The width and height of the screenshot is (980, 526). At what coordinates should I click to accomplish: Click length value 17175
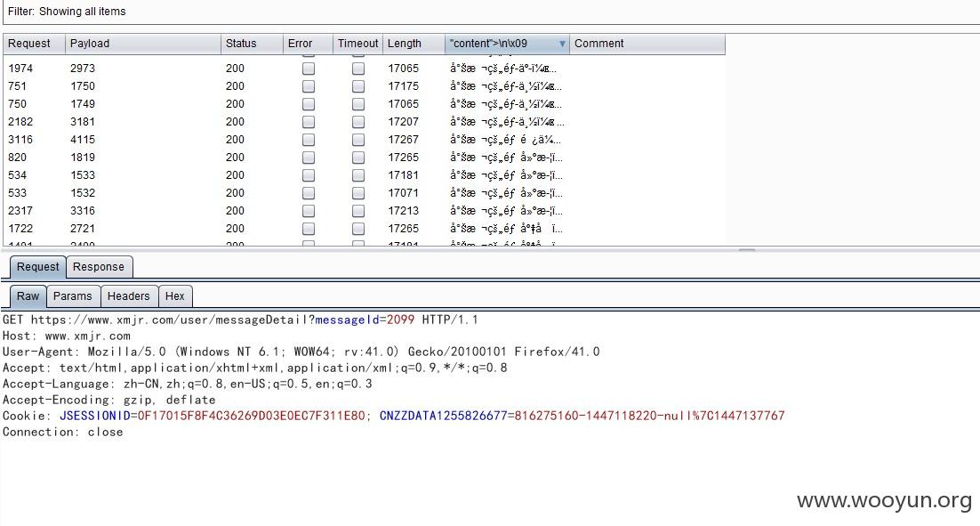tap(403, 86)
